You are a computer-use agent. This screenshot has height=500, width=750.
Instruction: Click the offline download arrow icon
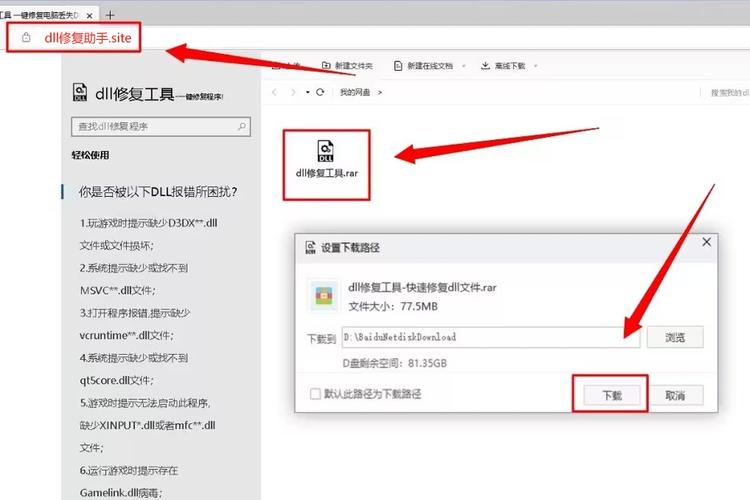[x=485, y=66]
